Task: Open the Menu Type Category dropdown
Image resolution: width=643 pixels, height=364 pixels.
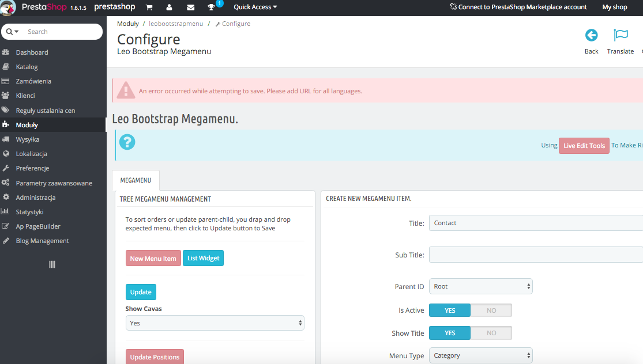Action: [480, 355]
